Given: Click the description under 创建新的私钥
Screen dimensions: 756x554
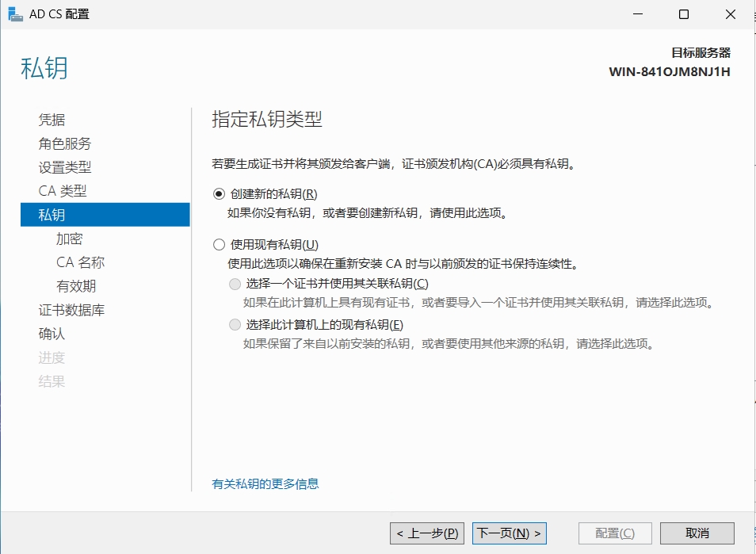Looking at the screenshot, I should point(368,213).
